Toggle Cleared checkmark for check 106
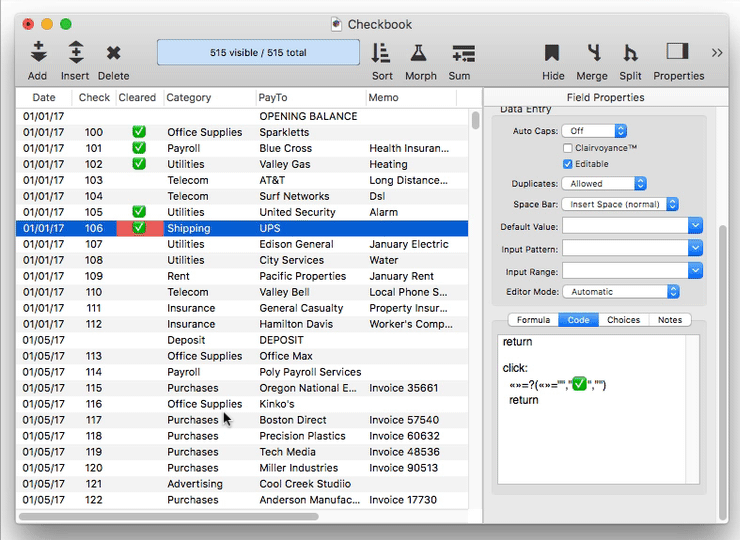The height and width of the screenshot is (540, 740). 139,228
